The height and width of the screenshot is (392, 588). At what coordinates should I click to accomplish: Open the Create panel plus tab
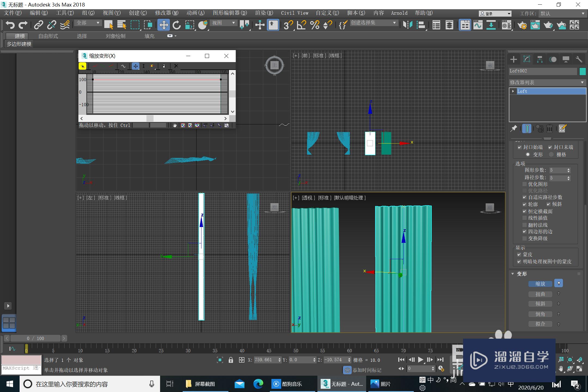pos(514,59)
